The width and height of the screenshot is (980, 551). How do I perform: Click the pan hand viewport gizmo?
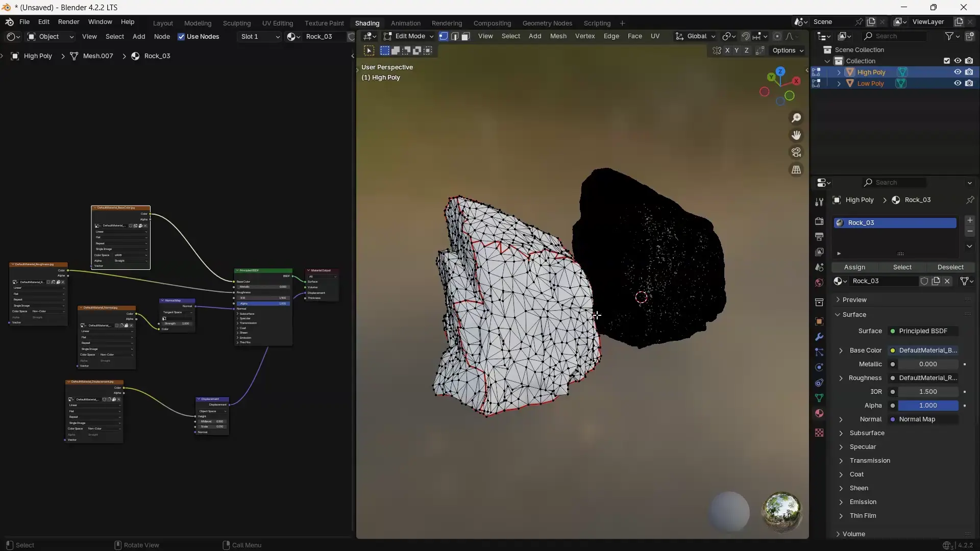coord(796,135)
